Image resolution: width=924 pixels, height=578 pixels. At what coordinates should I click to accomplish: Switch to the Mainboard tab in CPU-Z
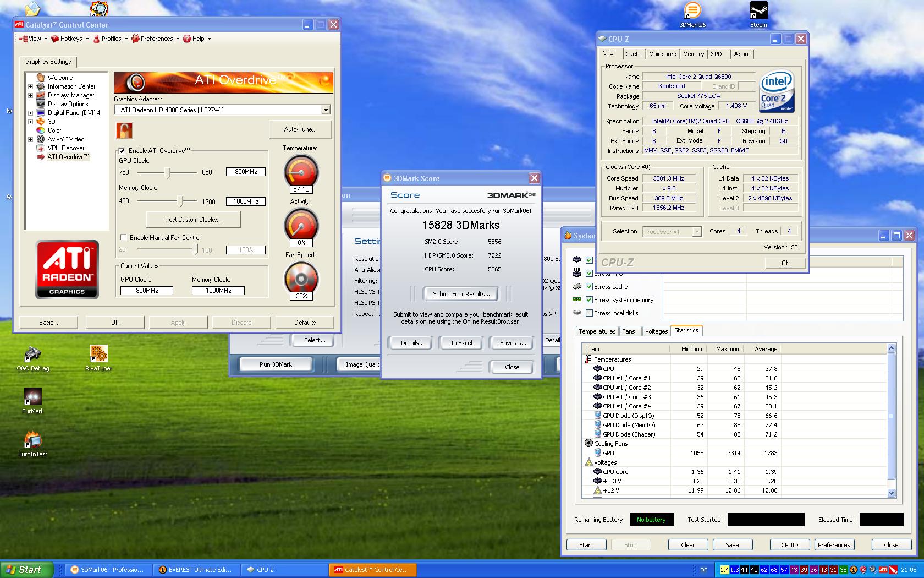point(663,54)
